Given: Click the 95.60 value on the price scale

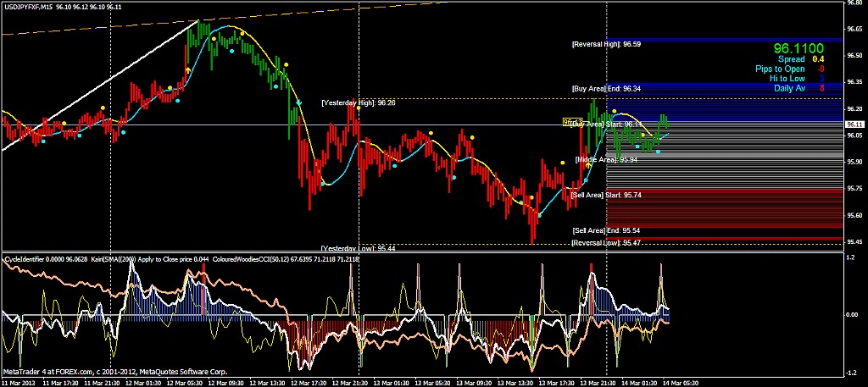Looking at the screenshot, I should pos(854,214).
